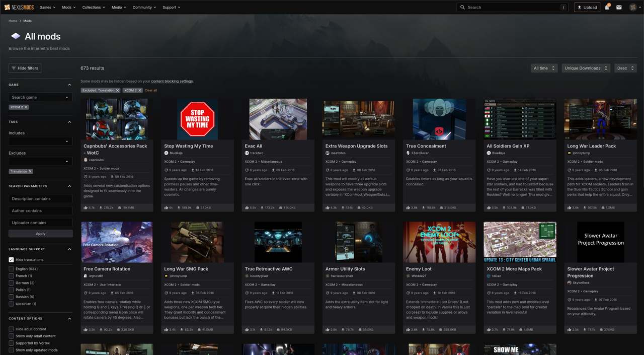Open the tags Excludes dropdown
Image resolution: width=644 pixels, height=355 pixels.
(40, 162)
